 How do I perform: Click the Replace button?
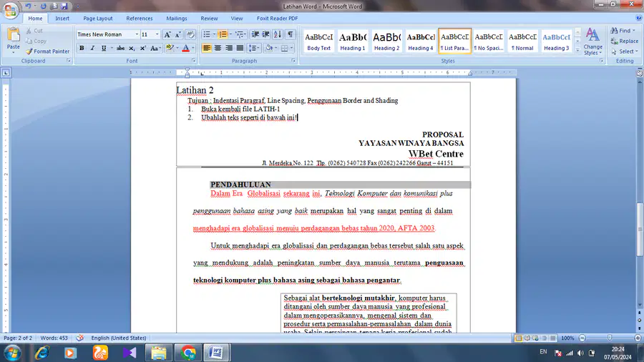(x=624, y=41)
